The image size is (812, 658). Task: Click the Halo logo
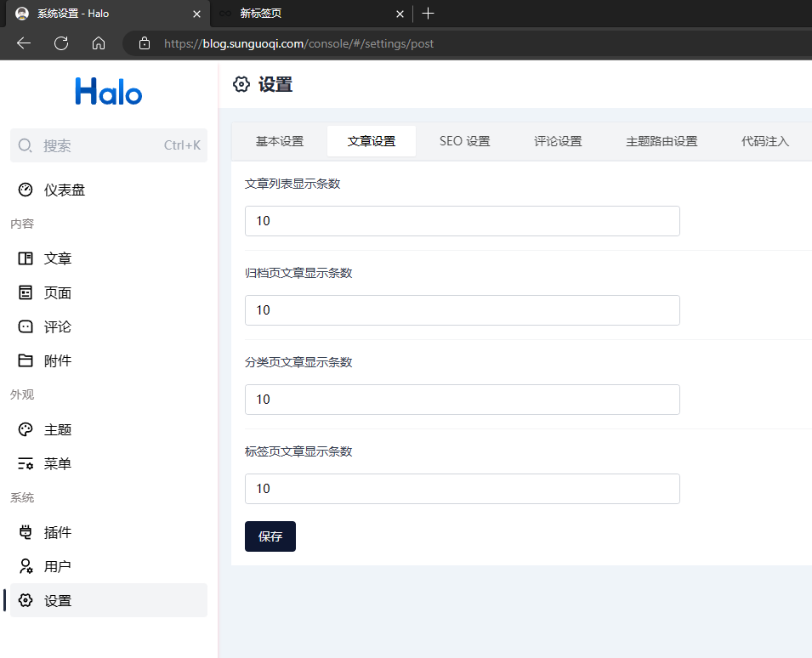coord(108,91)
